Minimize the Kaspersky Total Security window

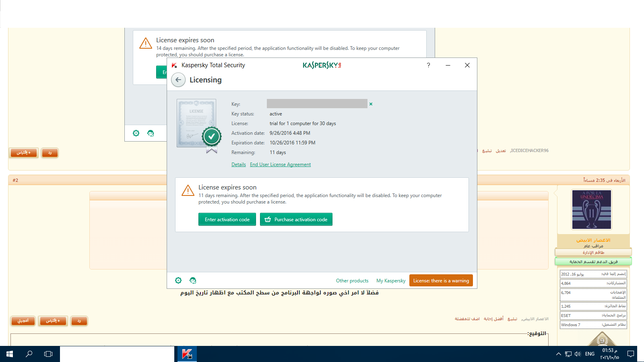click(x=448, y=65)
